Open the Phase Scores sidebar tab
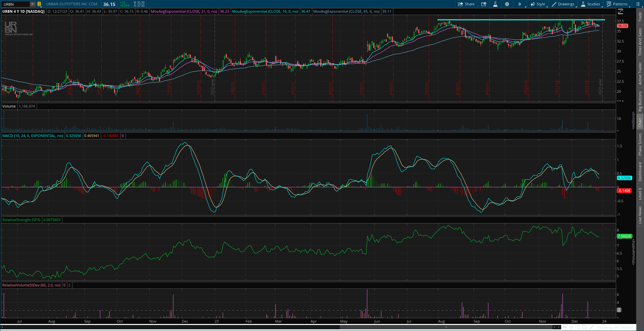The width and height of the screenshot is (644, 331). tap(640, 144)
